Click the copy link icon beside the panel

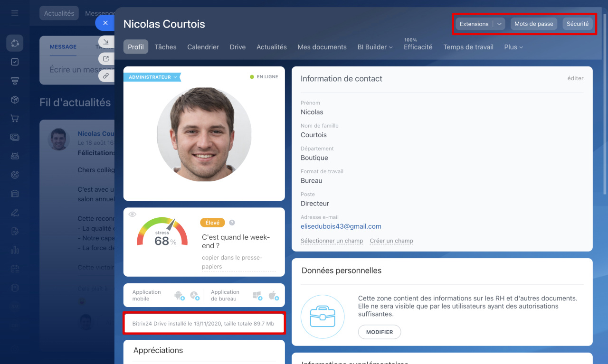click(106, 75)
